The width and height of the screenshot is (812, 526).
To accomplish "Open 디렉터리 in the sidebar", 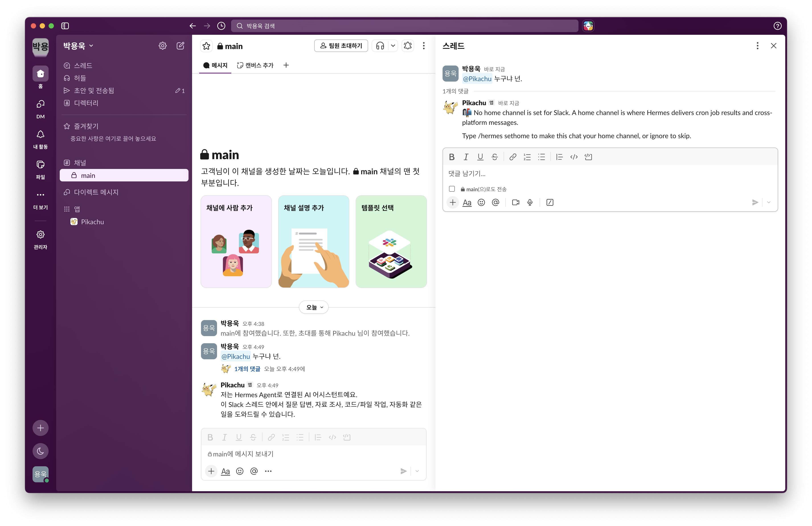I will click(124, 103).
